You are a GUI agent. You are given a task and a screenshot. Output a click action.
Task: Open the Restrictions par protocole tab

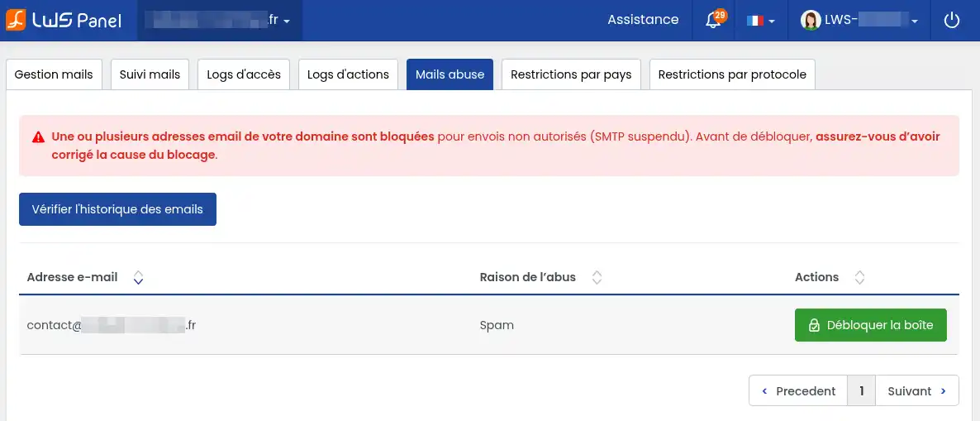(x=732, y=74)
